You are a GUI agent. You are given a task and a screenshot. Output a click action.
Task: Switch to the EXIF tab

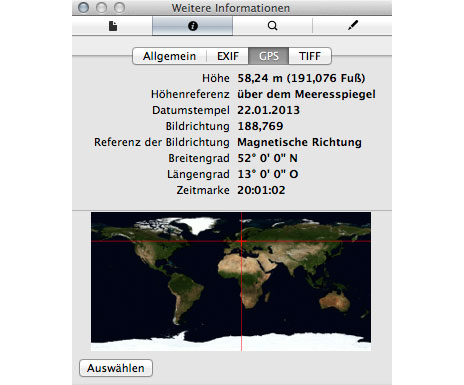[x=228, y=56]
